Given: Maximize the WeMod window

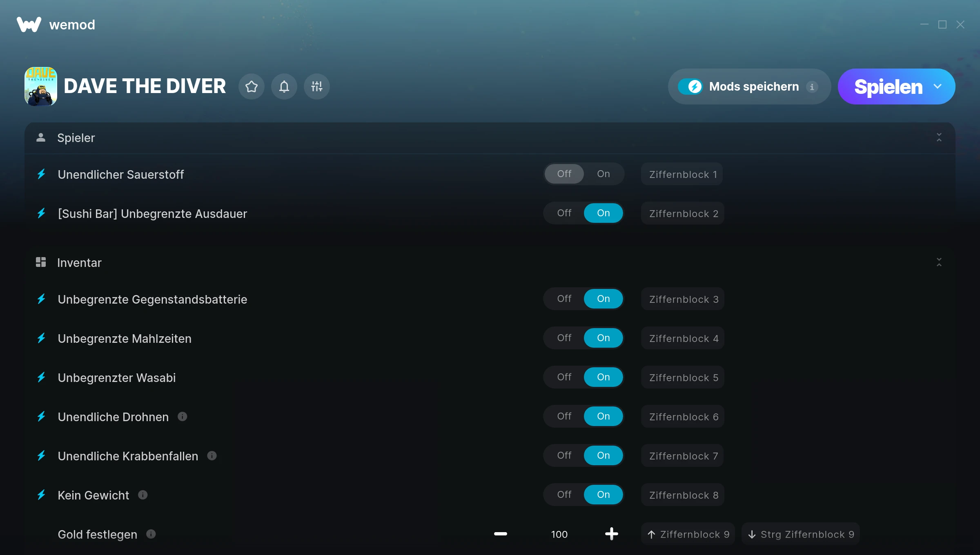Looking at the screenshot, I should (x=942, y=24).
